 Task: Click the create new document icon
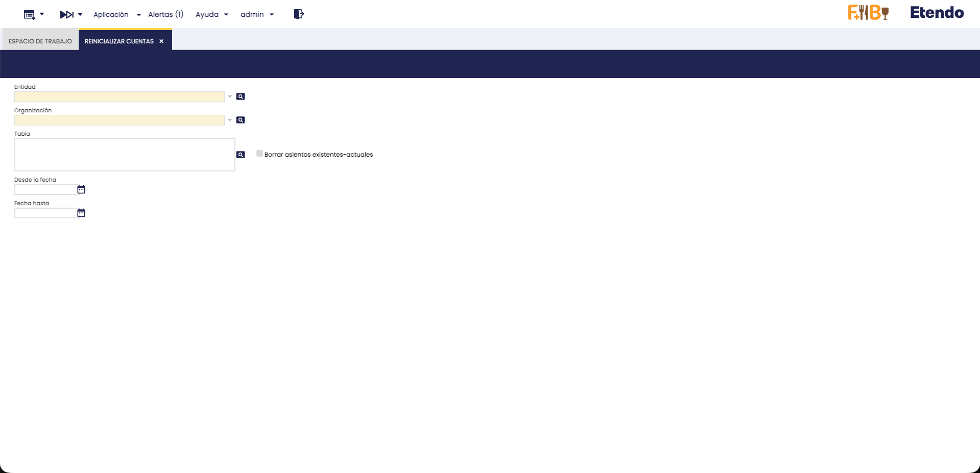(x=30, y=15)
